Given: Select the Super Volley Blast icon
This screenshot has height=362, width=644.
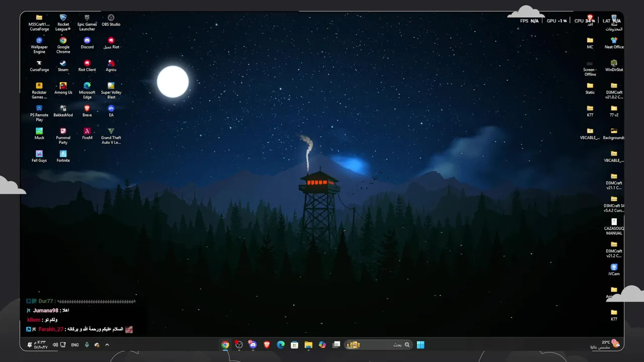Looking at the screenshot, I should click(x=111, y=90).
